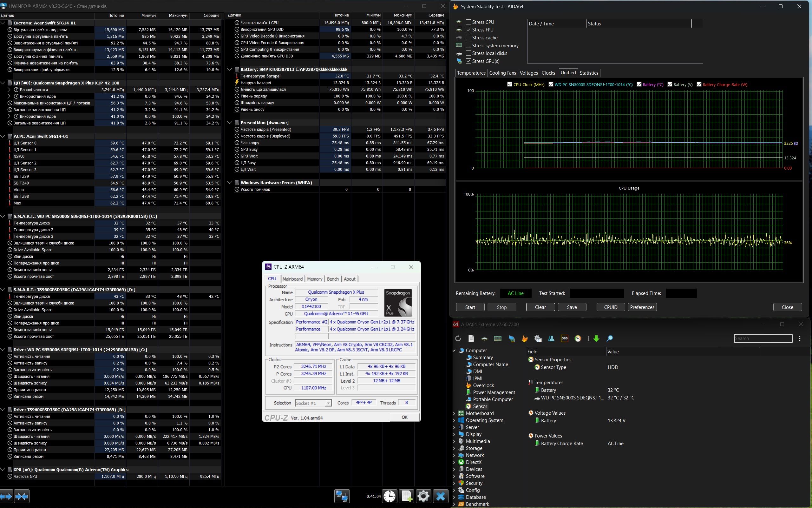Click the Save button in Stability Test
This screenshot has height=508, width=812.
(x=572, y=307)
